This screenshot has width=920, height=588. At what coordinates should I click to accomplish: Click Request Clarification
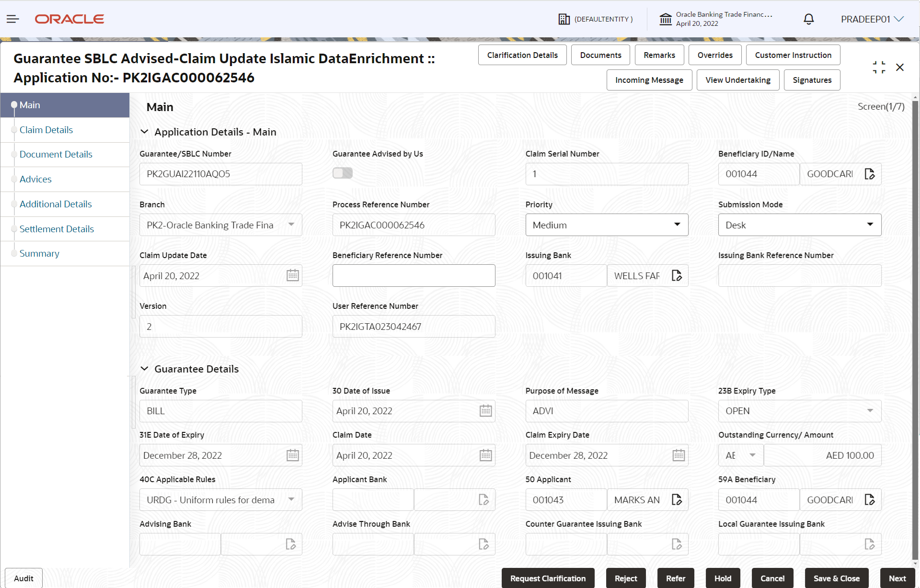(548, 578)
